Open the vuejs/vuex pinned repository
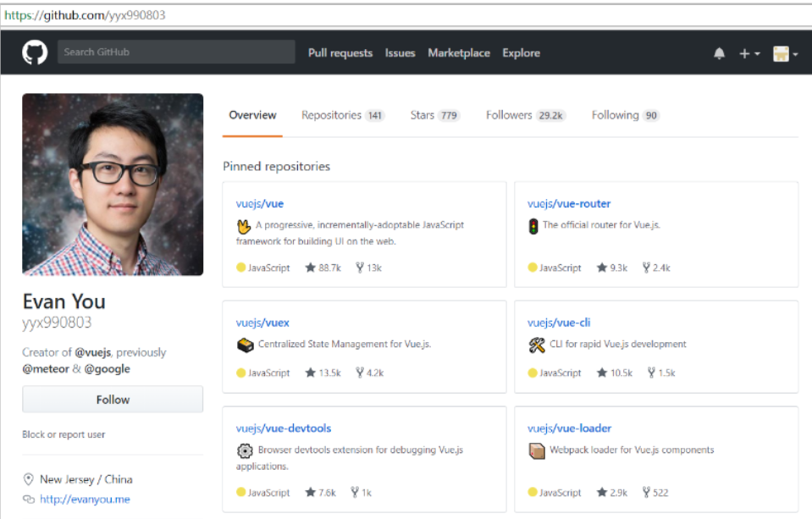The height and width of the screenshot is (519, 812). pos(262,323)
